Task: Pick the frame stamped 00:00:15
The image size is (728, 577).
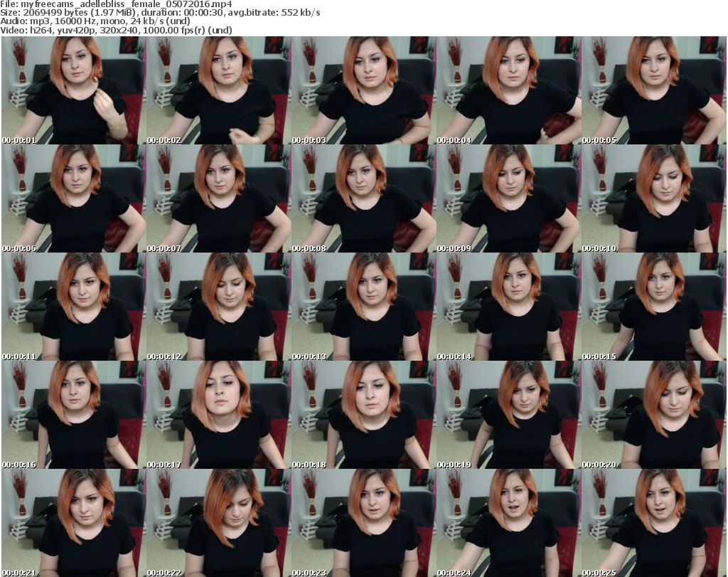Action: pos(653,307)
